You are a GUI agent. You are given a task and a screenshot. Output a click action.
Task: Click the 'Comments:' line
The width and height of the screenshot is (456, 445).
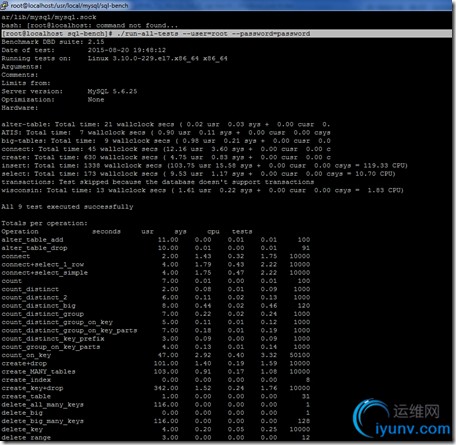tap(20, 75)
